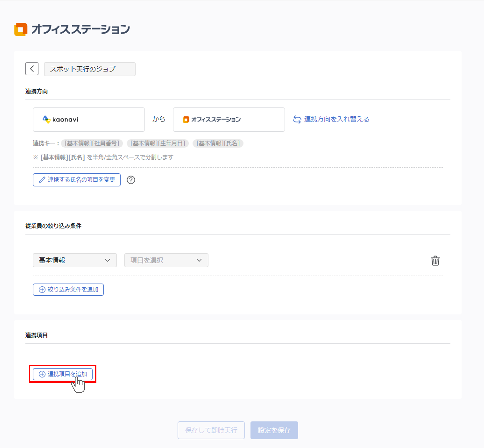The image size is (484, 448).
Task: Click the swap arrows icon for the integration direction
Action: tap(297, 119)
